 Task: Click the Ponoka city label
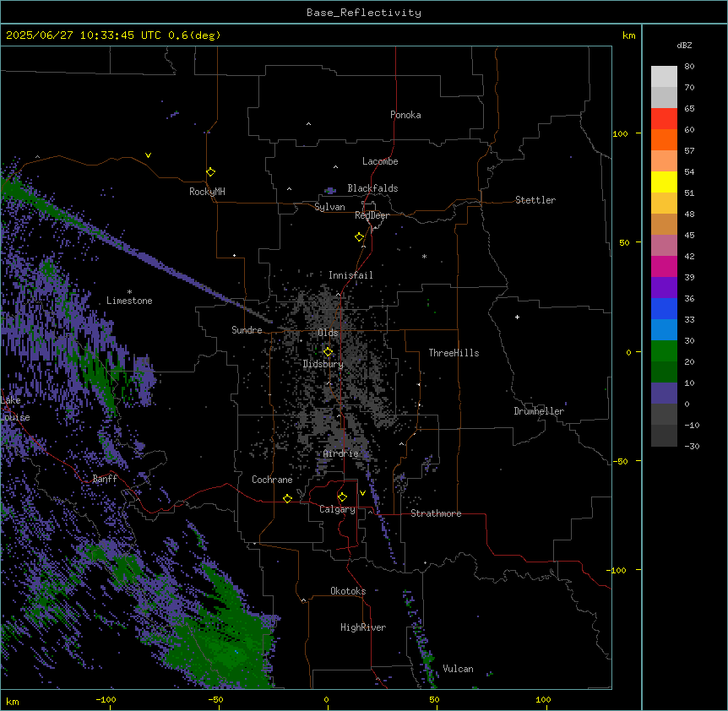click(405, 115)
